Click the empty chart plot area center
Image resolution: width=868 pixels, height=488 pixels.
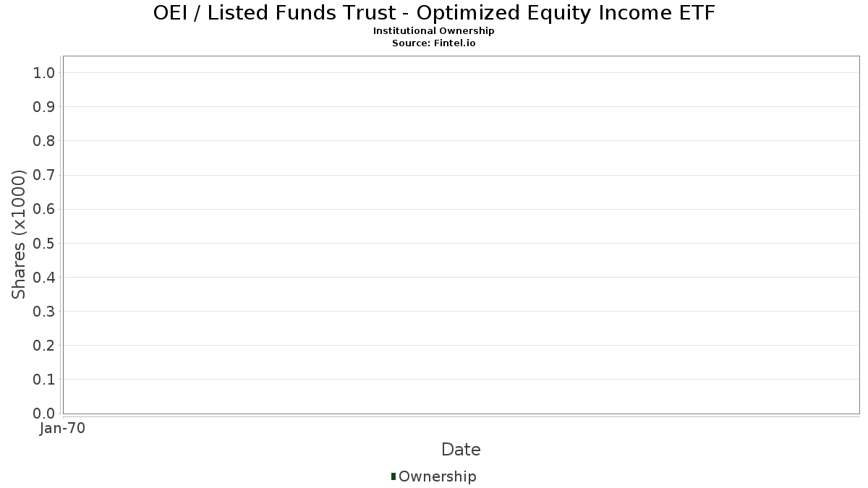pos(461,234)
